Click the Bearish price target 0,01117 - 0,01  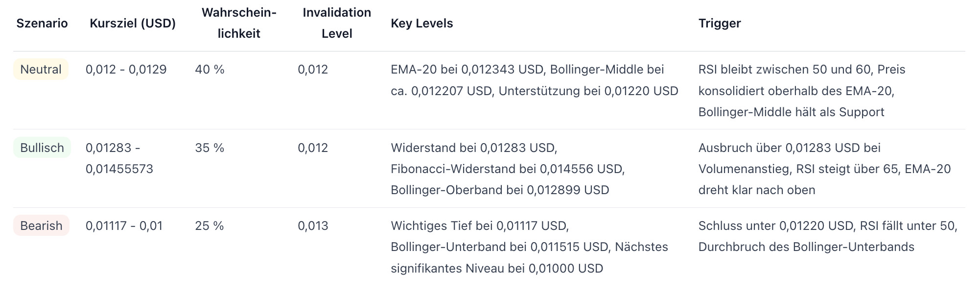pos(124,226)
